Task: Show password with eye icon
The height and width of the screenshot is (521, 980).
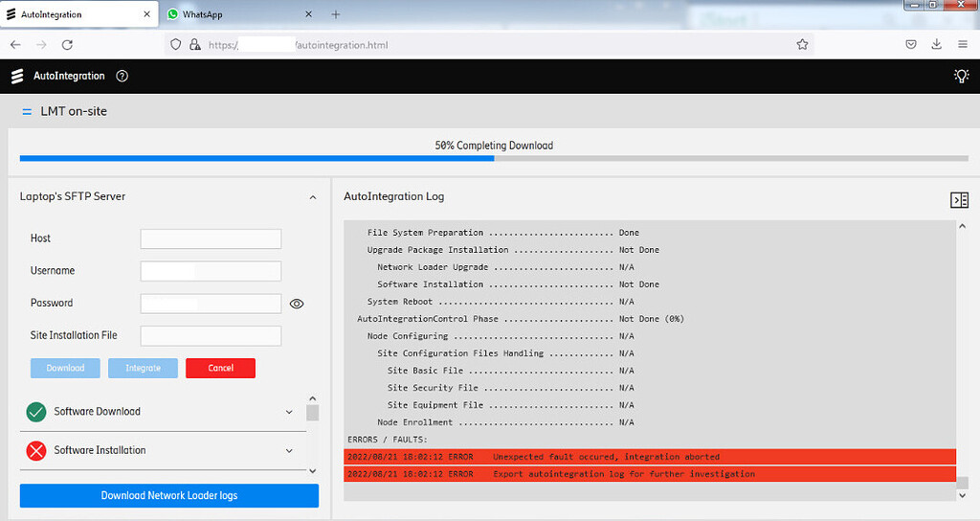Action: [297, 304]
